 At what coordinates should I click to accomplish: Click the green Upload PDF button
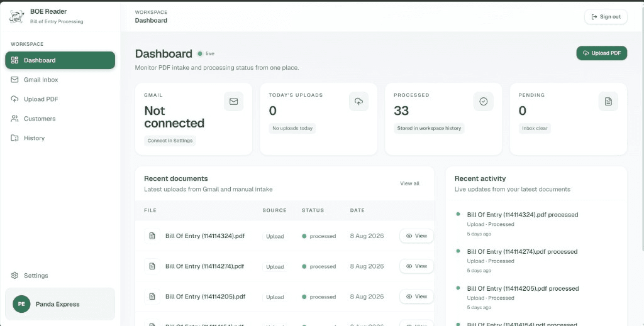(x=602, y=53)
